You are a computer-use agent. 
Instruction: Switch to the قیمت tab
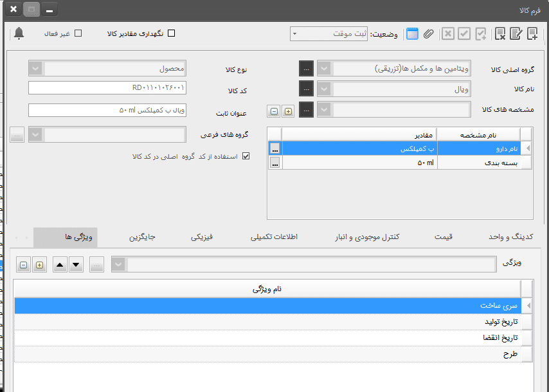[444, 237]
